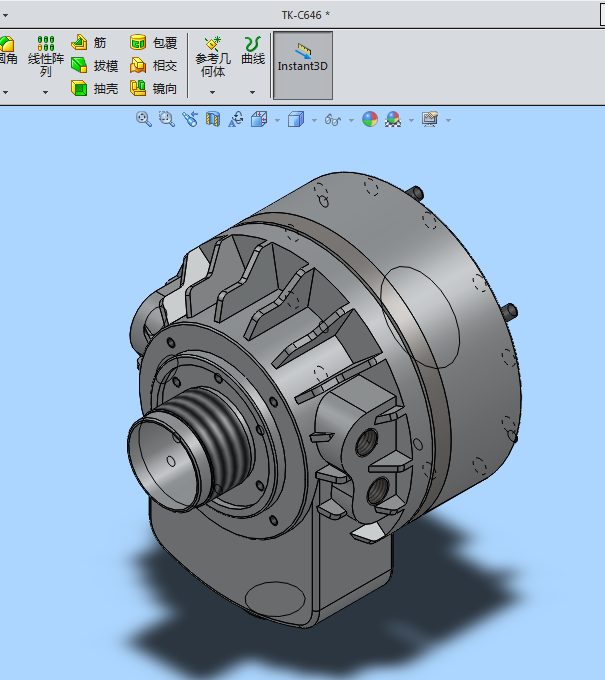Viewport: 605px width, 680px height.
Task: Expand the Reference Geometry (参考几何体) dropdown
Action: pyautogui.click(x=213, y=92)
